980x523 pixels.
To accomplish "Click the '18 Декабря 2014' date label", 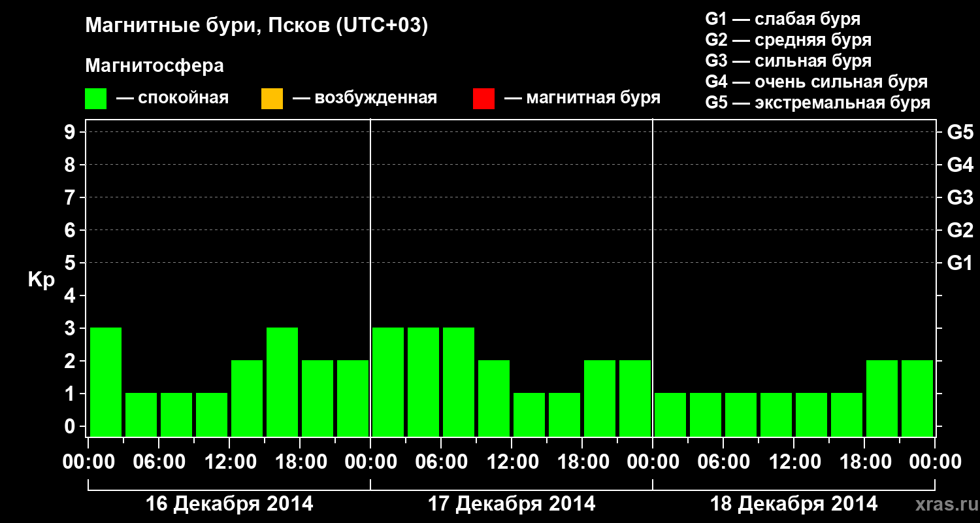I will (794, 504).
